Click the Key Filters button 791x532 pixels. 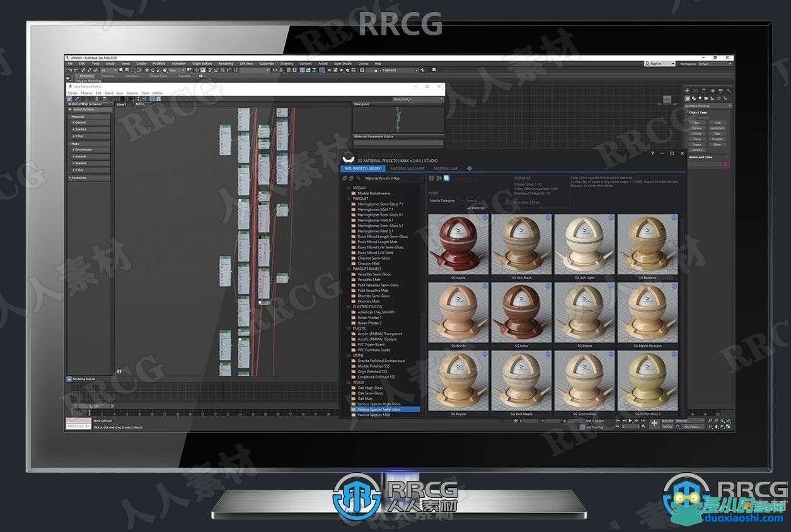(x=693, y=427)
